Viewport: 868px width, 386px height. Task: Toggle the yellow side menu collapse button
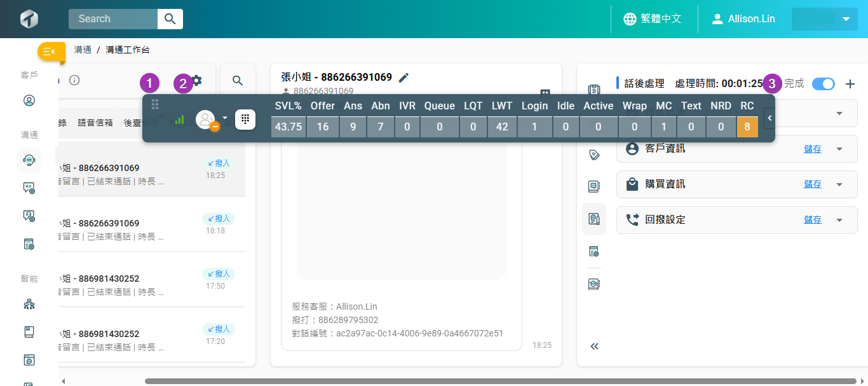(x=50, y=52)
